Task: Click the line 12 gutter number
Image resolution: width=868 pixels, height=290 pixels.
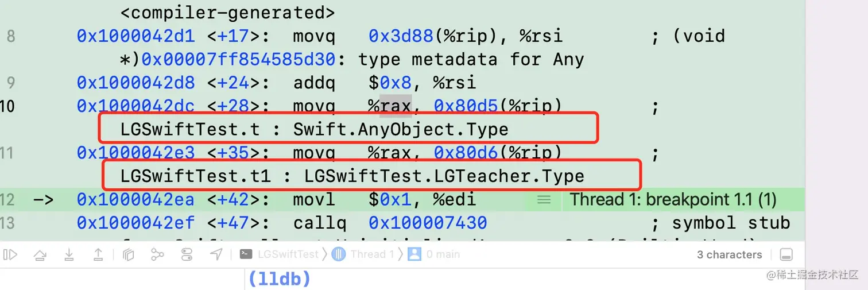Action: (x=7, y=200)
